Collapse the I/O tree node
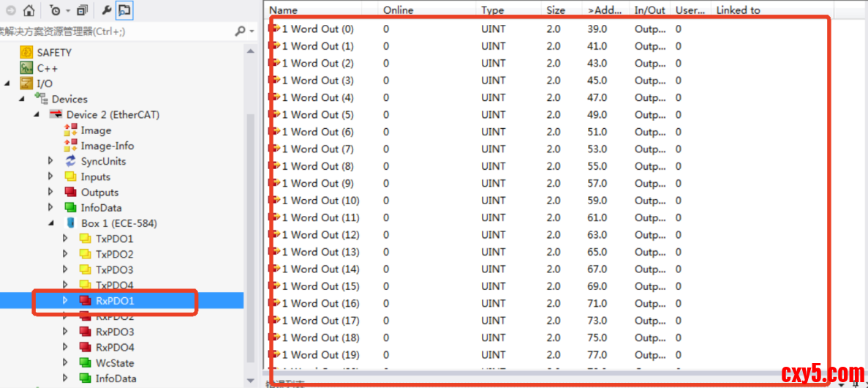868x388 pixels. [7, 83]
